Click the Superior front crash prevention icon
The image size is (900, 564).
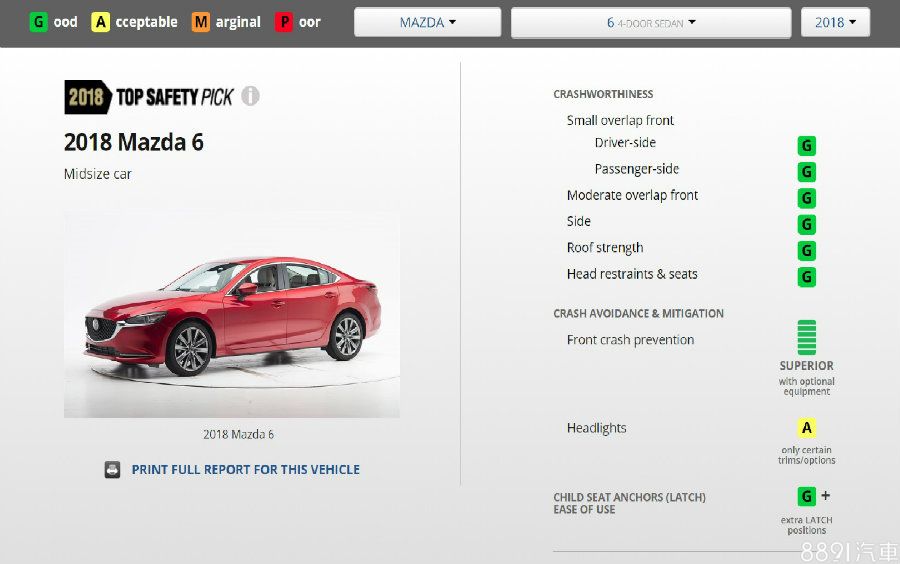(806, 338)
